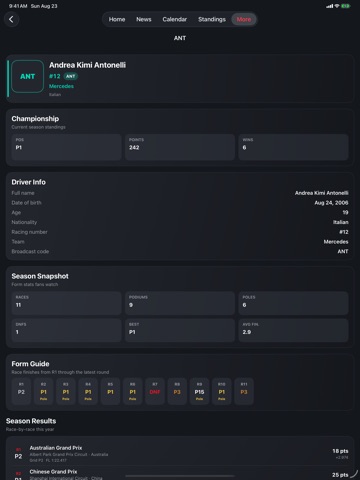The height and width of the screenshot is (480, 360).
Task: Open the R2 P1 form chip
Action: (x=44, y=391)
